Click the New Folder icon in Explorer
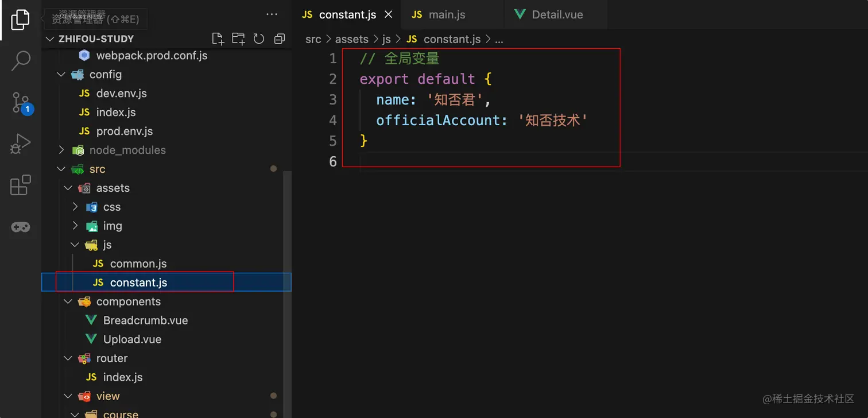The height and width of the screenshot is (418, 868). point(238,38)
